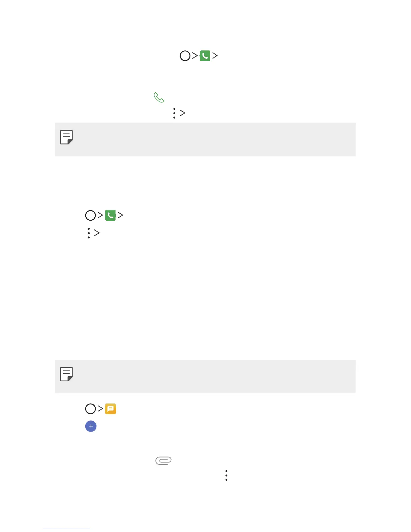Click the underlined link at page bottom

click(66, 529)
